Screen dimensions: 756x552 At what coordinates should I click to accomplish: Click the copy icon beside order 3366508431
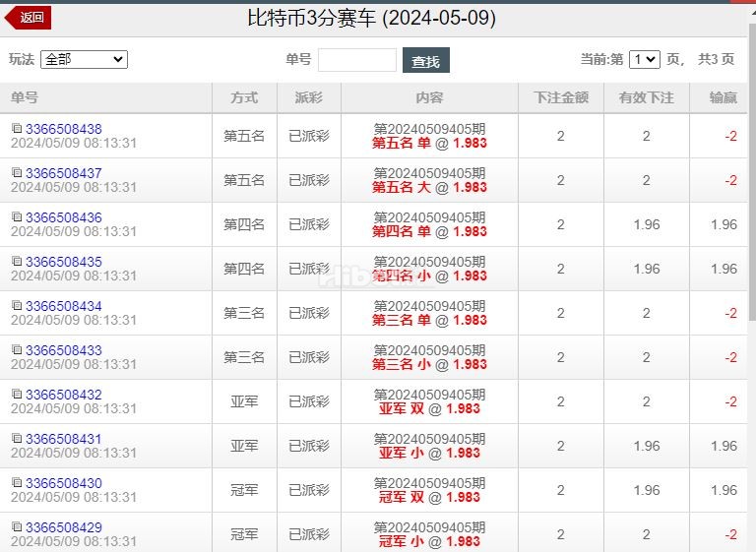tap(17, 438)
